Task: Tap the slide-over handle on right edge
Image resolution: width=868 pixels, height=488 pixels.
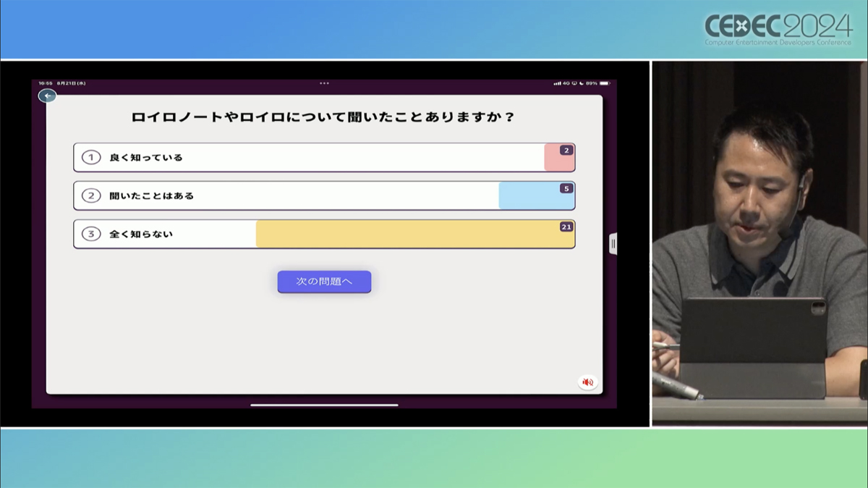Action: (x=613, y=243)
